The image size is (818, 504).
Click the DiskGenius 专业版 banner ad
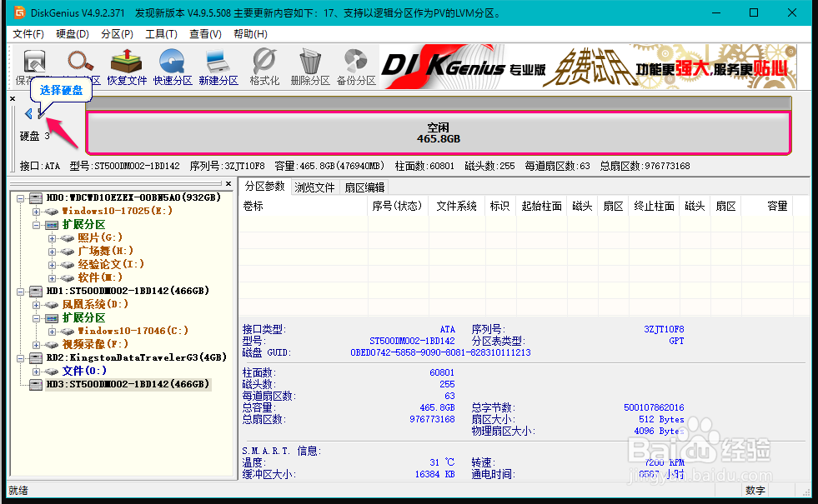(588, 67)
